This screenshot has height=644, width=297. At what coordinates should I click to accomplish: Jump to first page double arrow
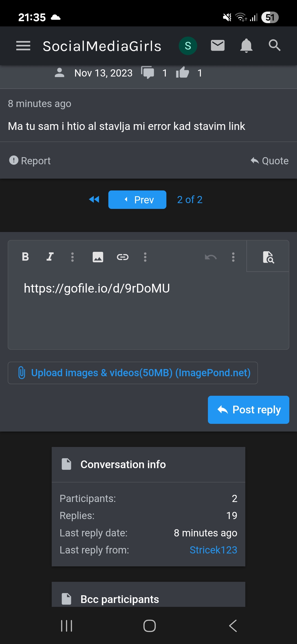coord(94,199)
